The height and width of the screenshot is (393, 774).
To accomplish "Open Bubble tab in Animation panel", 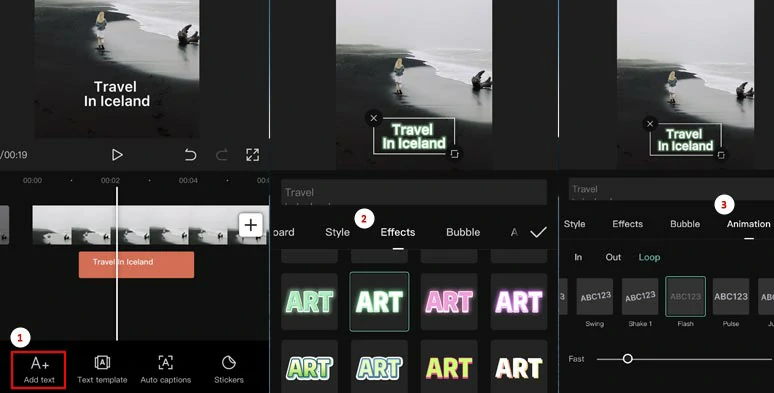I will 685,224.
